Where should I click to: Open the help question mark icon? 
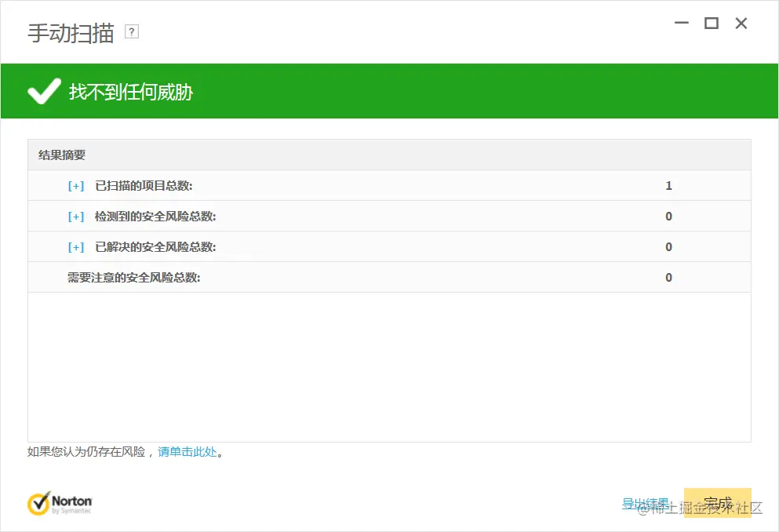pos(132,32)
